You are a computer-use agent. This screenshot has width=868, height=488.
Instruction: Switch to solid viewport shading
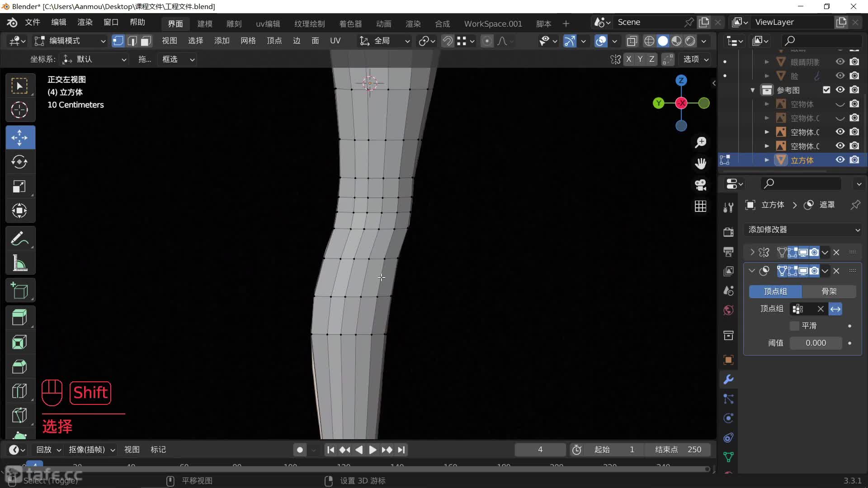pyautogui.click(x=663, y=41)
